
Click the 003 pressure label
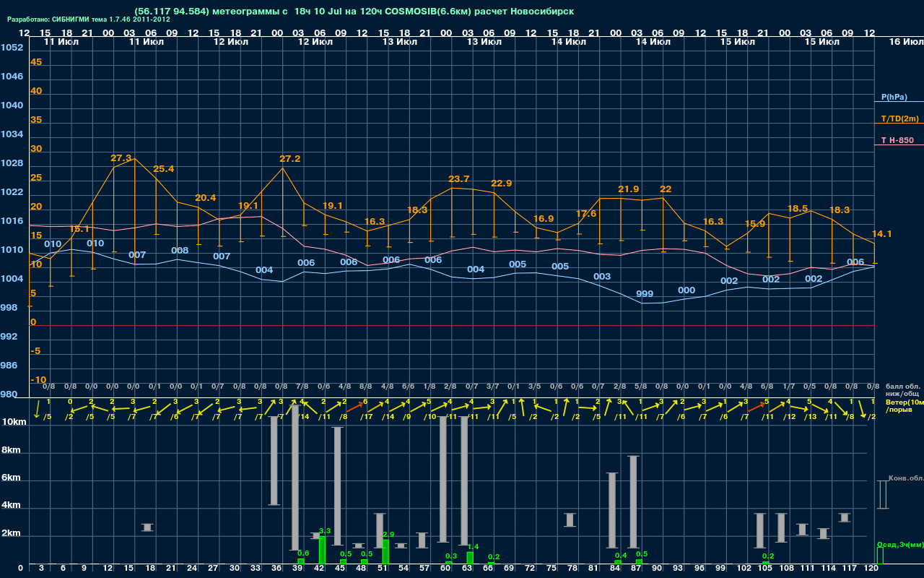tap(601, 277)
